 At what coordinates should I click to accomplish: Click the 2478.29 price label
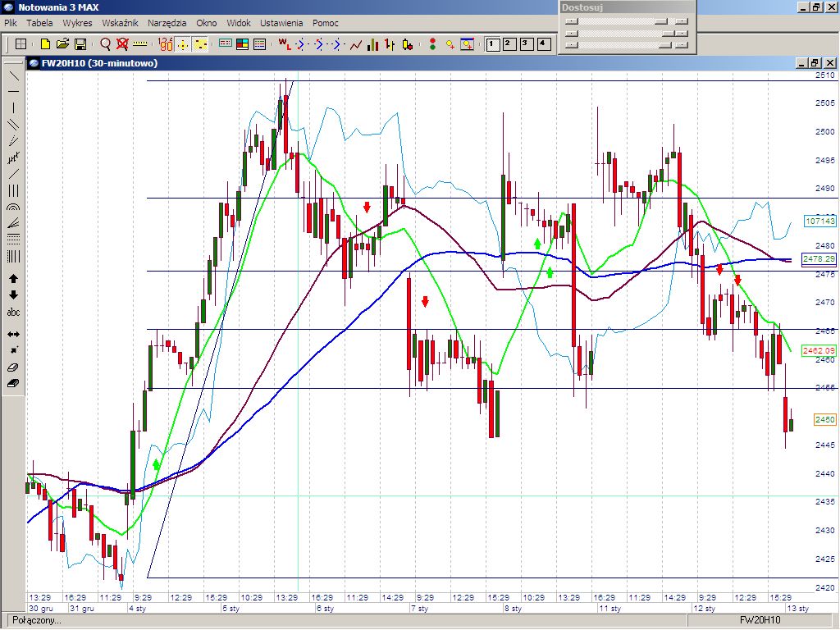pyautogui.click(x=819, y=259)
